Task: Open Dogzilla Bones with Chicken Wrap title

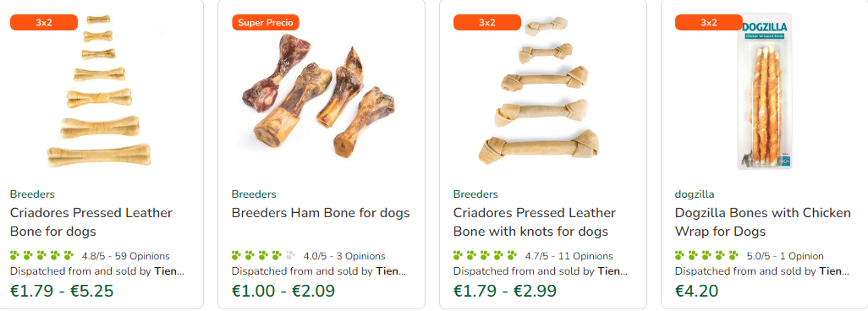Action: coord(763,222)
